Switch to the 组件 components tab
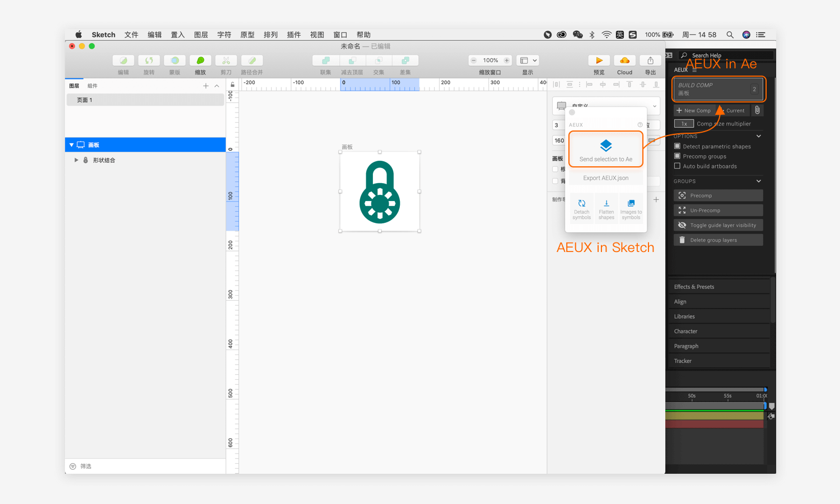The height and width of the screenshot is (504, 840). [x=92, y=86]
